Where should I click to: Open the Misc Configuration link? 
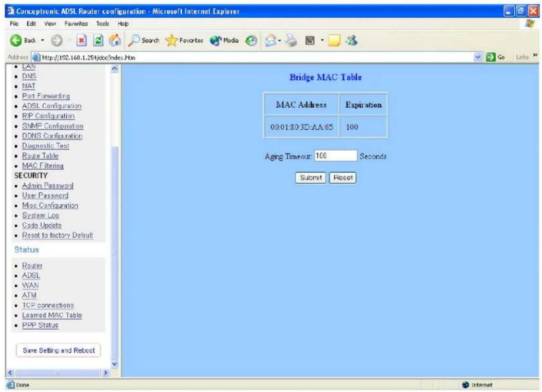click(x=50, y=205)
